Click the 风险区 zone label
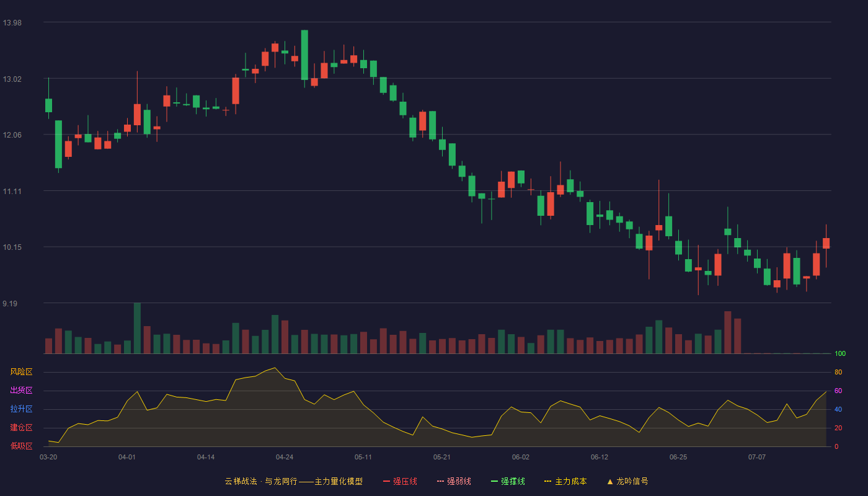 click(x=21, y=372)
